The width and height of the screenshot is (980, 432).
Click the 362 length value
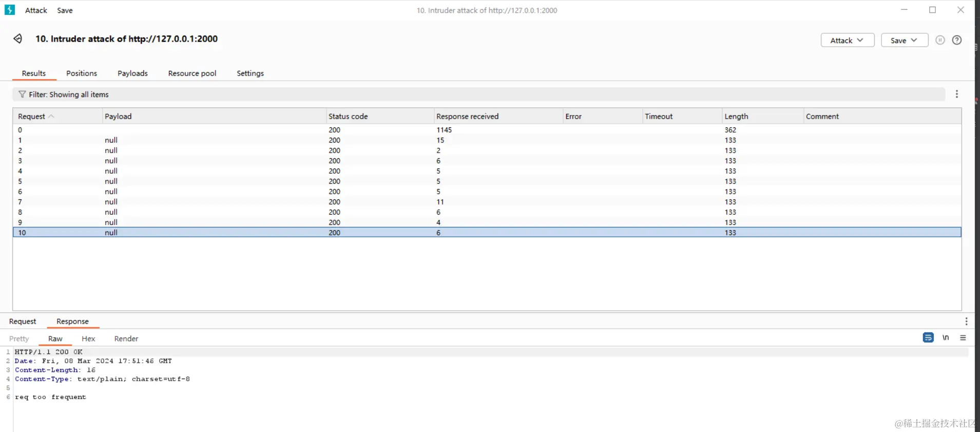[731, 130]
